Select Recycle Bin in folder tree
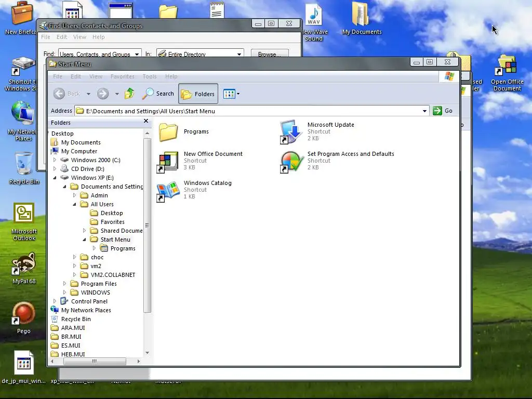The width and height of the screenshot is (532, 399). pyautogui.click(x=76, y=318)
